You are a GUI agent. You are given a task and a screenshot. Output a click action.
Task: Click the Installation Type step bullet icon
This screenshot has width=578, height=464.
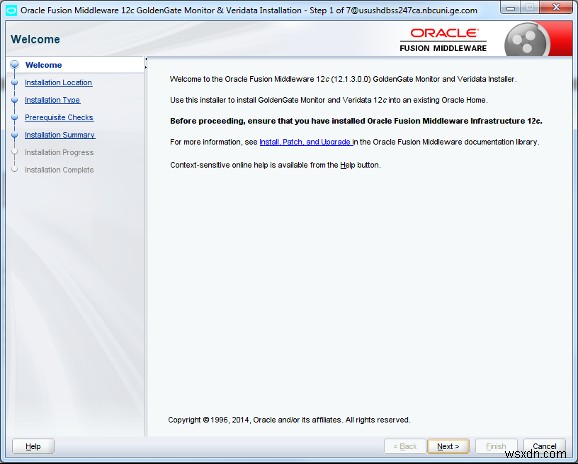15,100
